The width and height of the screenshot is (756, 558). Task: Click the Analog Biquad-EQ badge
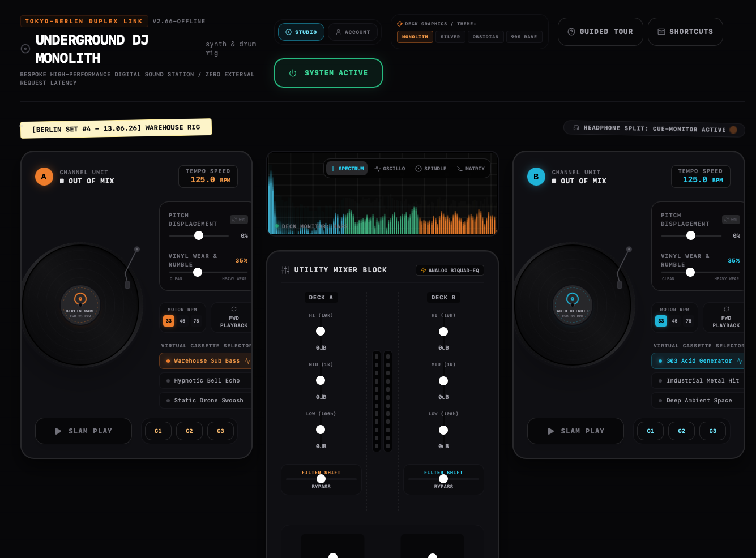coord(450,271)
